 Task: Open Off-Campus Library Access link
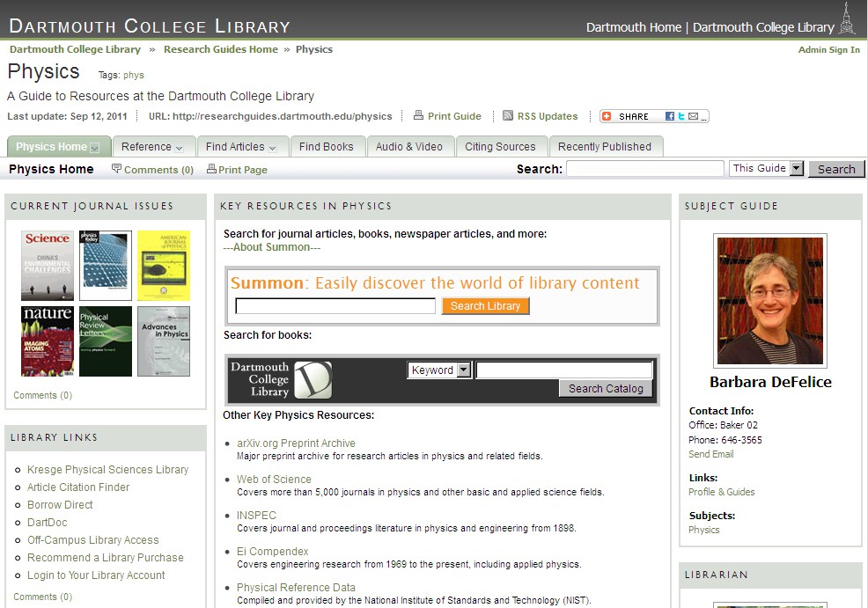click(x=93, y=540)
